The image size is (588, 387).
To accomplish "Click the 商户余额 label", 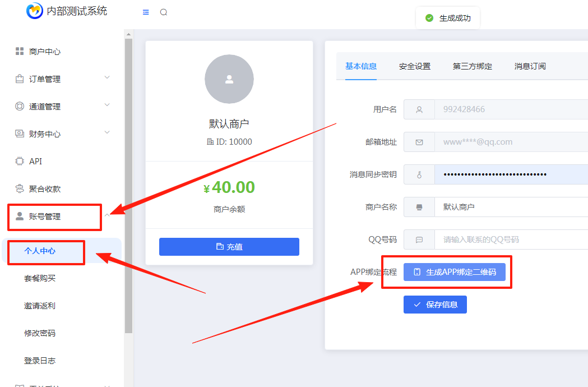I will click(x=229, y=209).
